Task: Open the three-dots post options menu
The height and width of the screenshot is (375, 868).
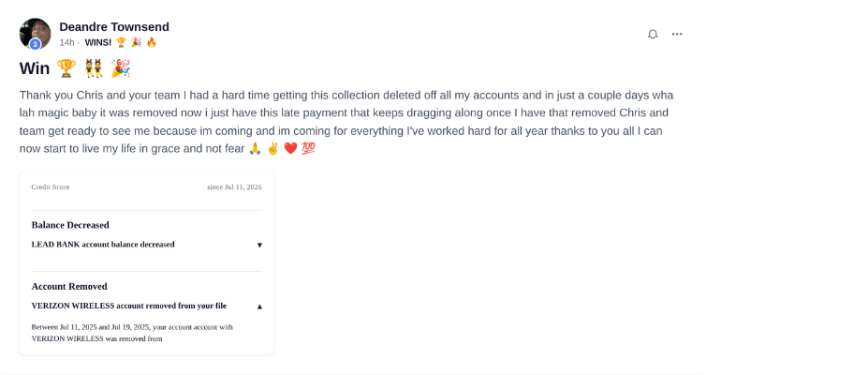Action: tap(677, 35)
